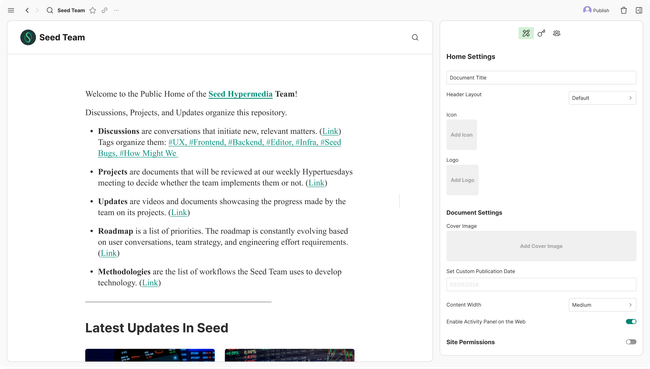Toggle the right panel layout icon
This screenshot has height=369, width=650.
[x=639, y=10]
